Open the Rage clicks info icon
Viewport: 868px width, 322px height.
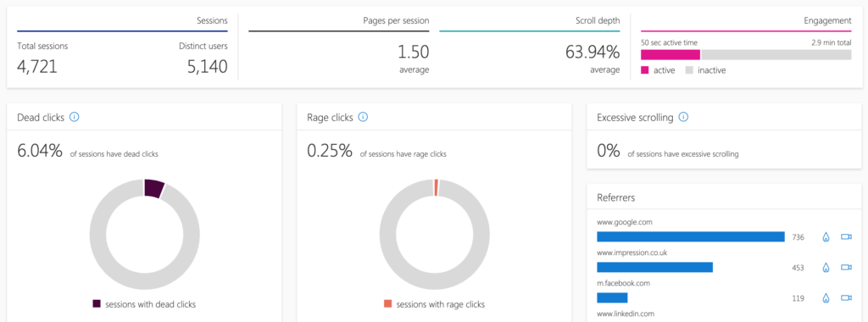[x=363, y=117]
